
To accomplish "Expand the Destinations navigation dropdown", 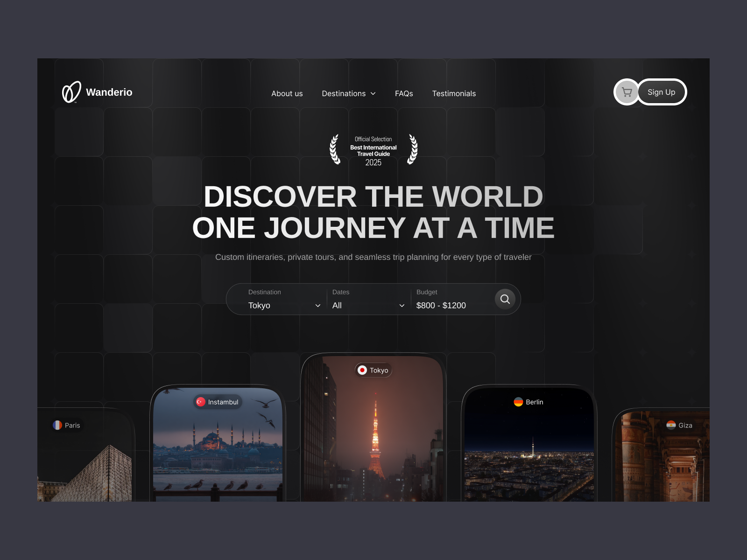I will tap(349, 93).
